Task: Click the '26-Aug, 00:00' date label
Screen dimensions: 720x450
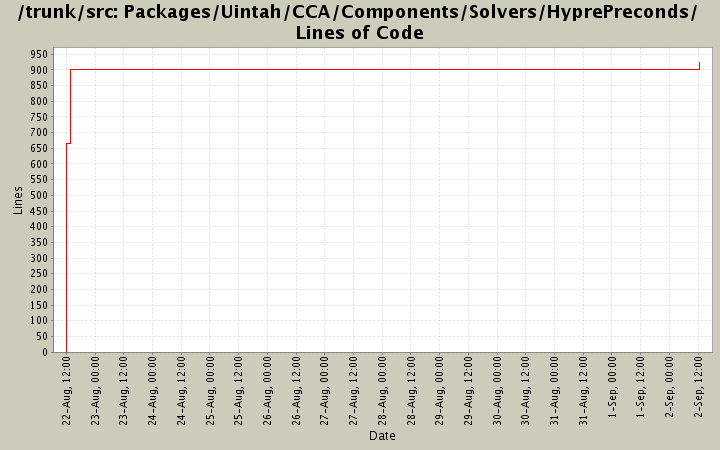Action: pos(267,390)
